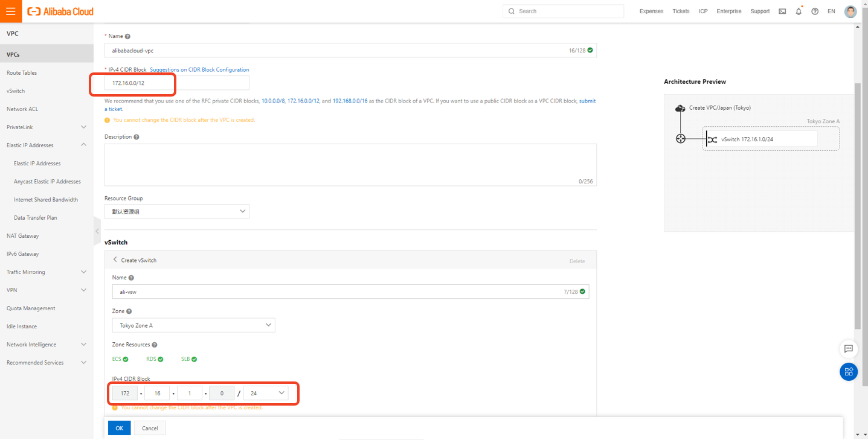Open the chat feedback floating icon
The height and width of the screenshot is (440, 868).
(x=848, y=348)
